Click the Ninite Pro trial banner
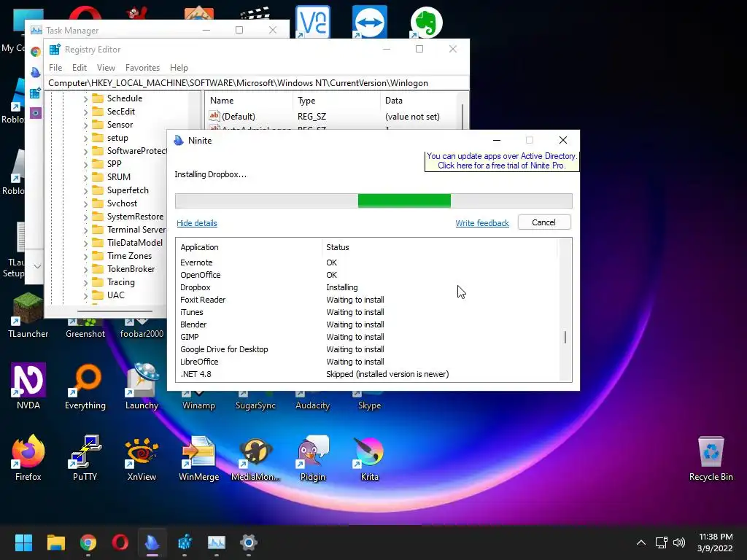Screen dimensions: 747x560 point(501,161)
